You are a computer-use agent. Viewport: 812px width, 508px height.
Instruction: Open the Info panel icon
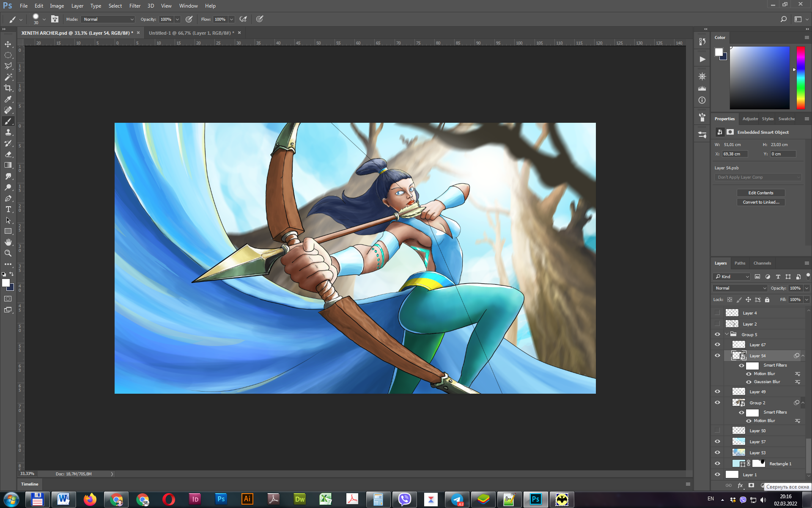pyautogui.click(x=702, y=100)
